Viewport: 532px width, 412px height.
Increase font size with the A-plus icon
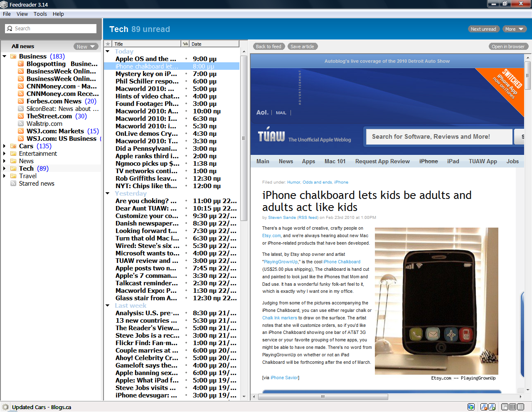[492, 407]
